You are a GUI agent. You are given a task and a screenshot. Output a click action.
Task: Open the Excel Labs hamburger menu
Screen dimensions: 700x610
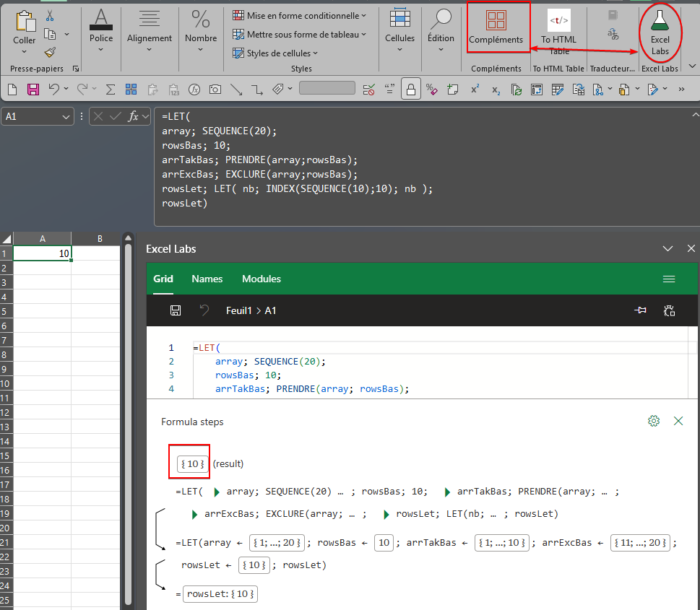point(669,279)
